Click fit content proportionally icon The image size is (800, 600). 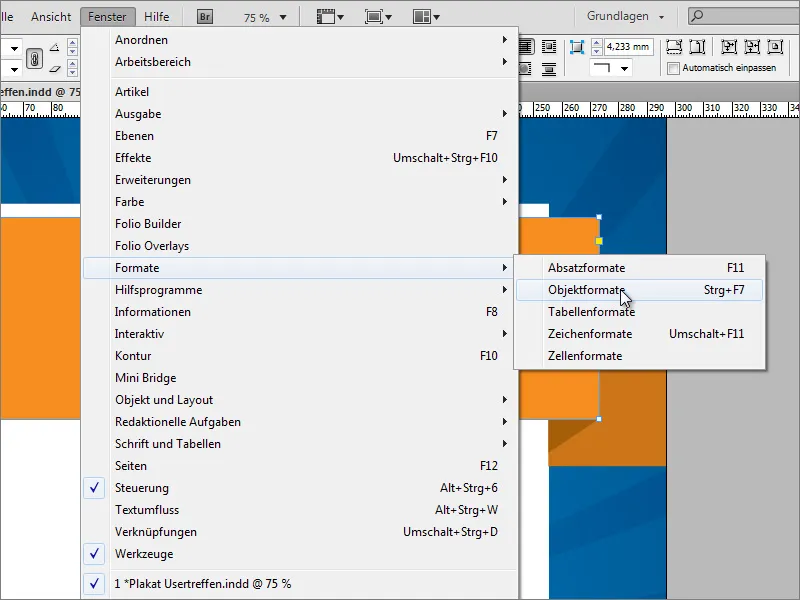697,47
